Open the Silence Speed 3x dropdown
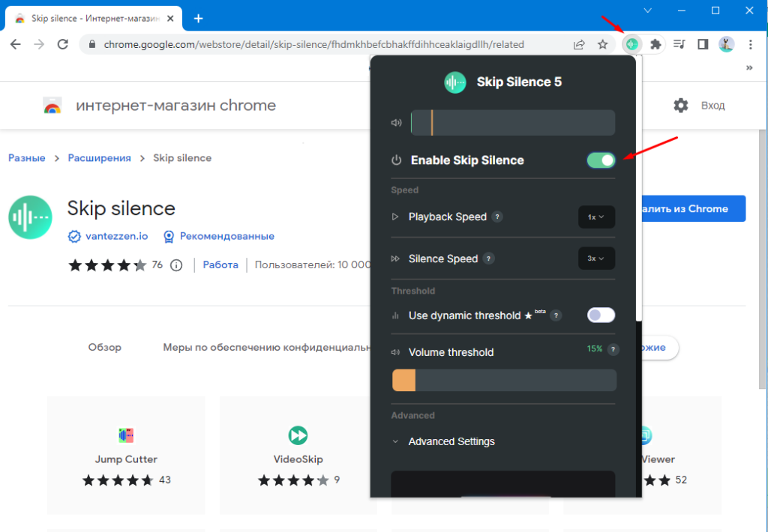Screen dimensions: 768x532 (x=596, y=259)
